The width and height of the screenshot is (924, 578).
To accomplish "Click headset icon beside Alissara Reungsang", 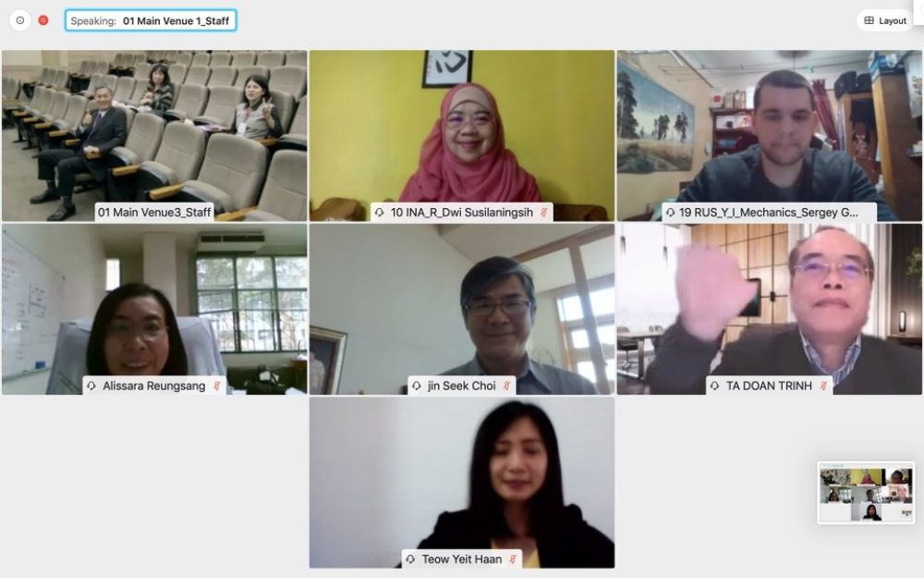I will 91,386.
